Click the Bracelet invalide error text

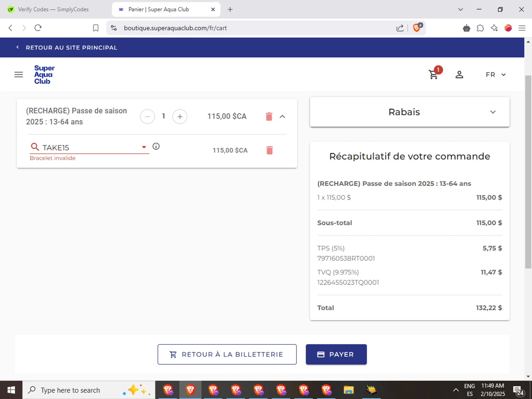tap(52, 158)
